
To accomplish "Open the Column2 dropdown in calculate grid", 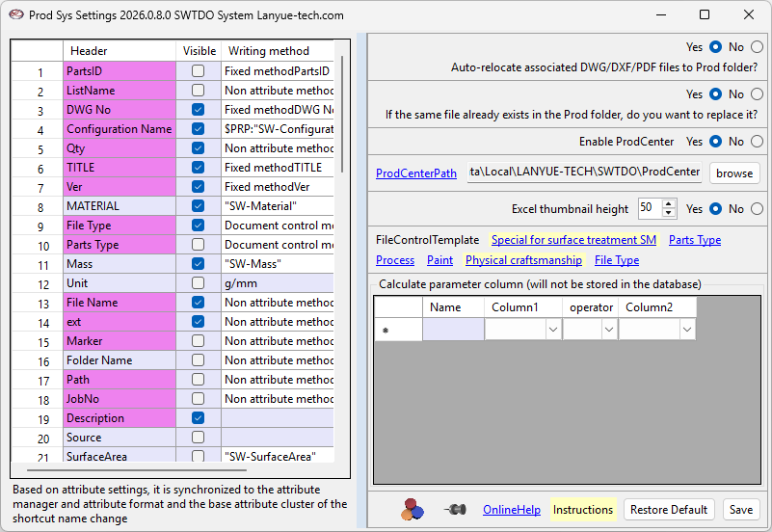I will pyautogui.click(x=686, y=330).
